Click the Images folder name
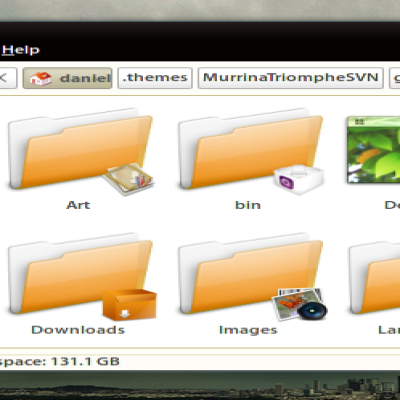Viewport: 400px width, 400px height. click(248, 330)
